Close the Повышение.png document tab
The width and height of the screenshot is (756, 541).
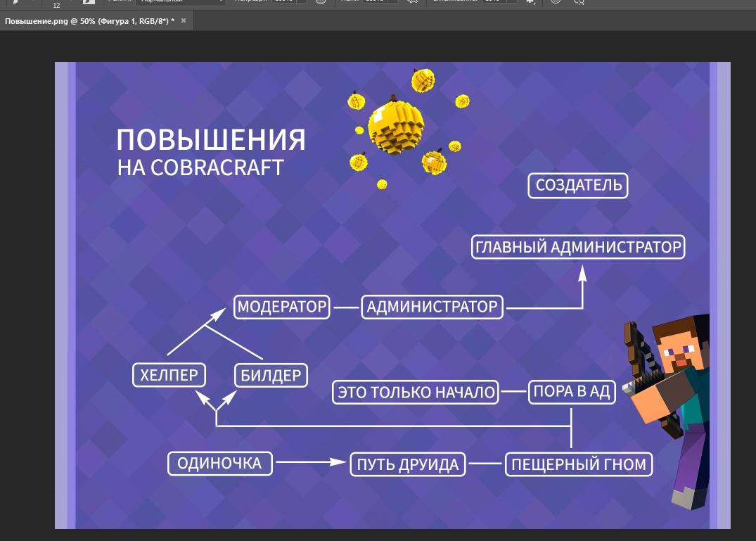click(184, 20)
